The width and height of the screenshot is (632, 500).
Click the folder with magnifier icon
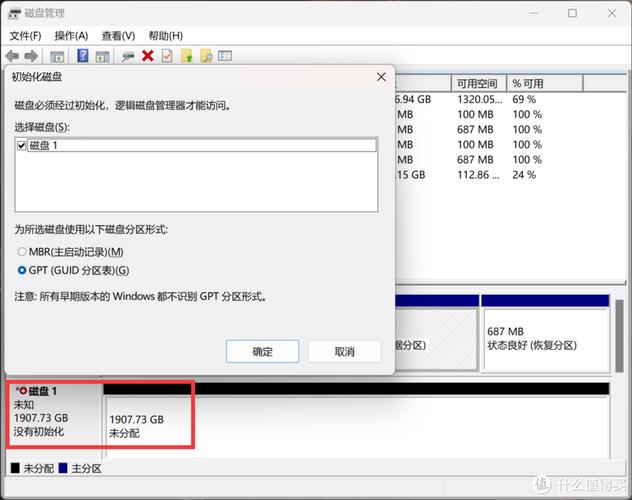[206, 56]
